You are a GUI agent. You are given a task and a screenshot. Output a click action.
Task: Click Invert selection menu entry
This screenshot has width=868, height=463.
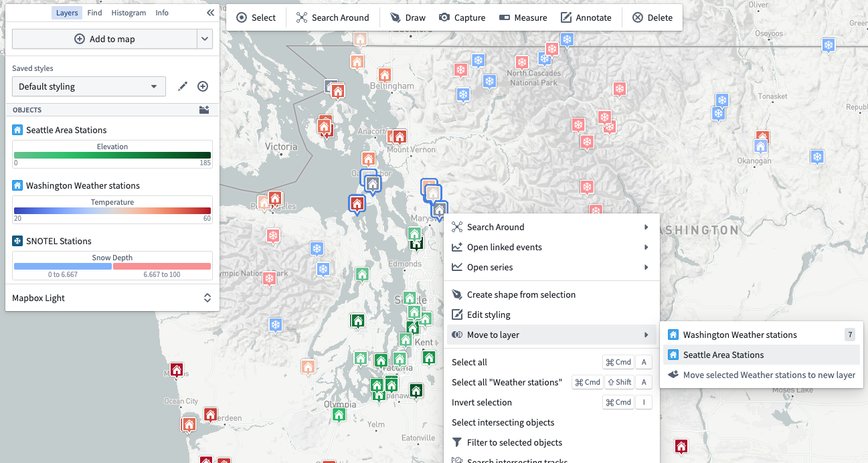click(551, 402)
